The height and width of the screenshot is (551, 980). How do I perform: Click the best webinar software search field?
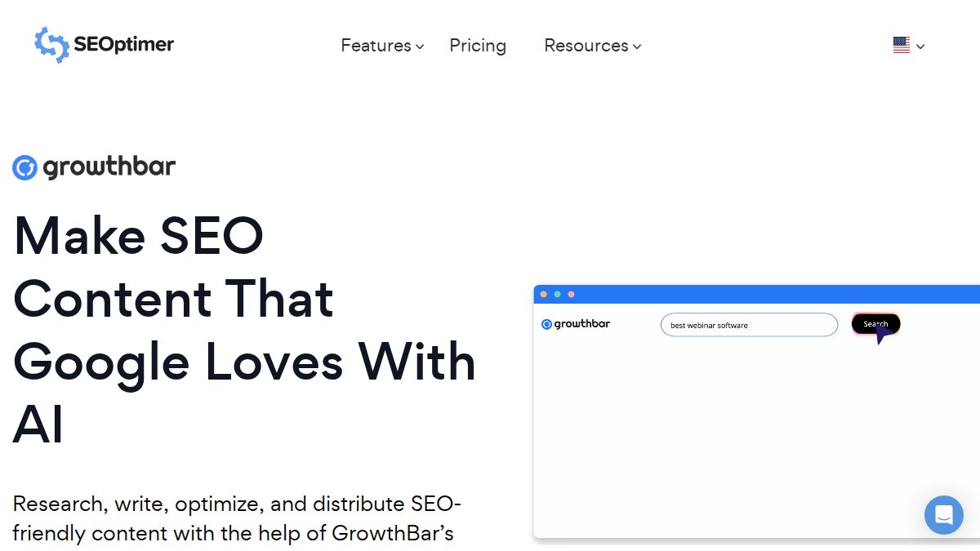click(x=749, y=325)
